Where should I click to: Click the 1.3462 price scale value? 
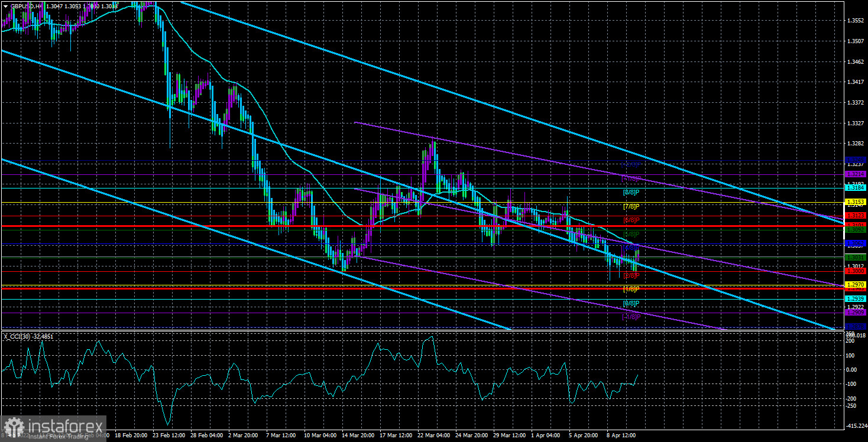click(x=856, y=61)
